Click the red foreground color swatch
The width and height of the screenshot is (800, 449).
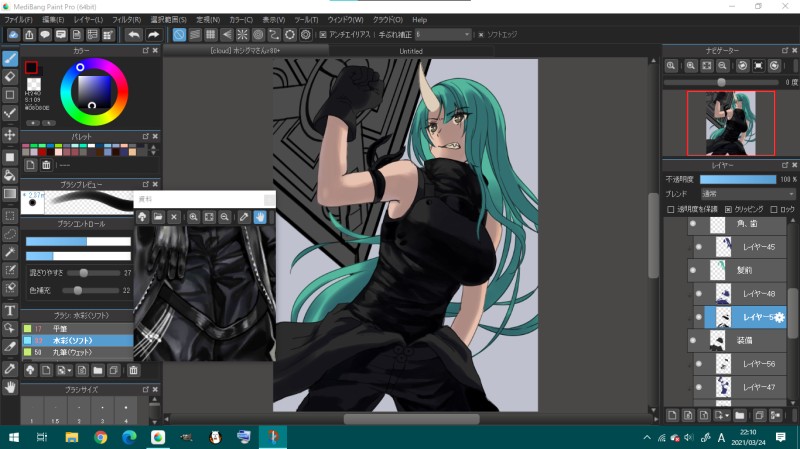pos(31,67)
